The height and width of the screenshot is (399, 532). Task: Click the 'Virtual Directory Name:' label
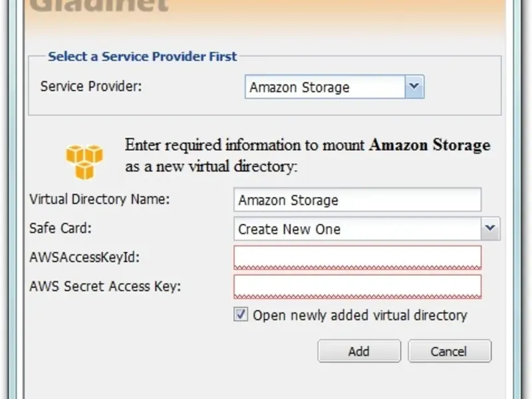tap(100, 199)
